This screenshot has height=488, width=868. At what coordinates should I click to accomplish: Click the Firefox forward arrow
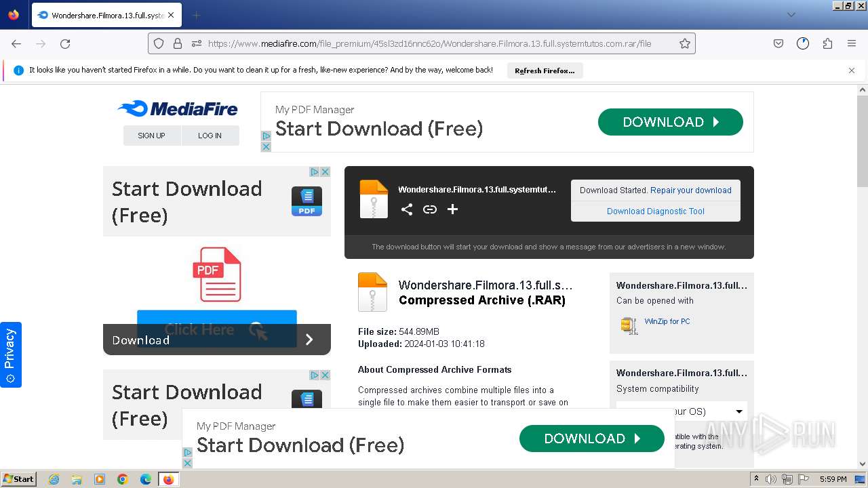tap(41, 43)
